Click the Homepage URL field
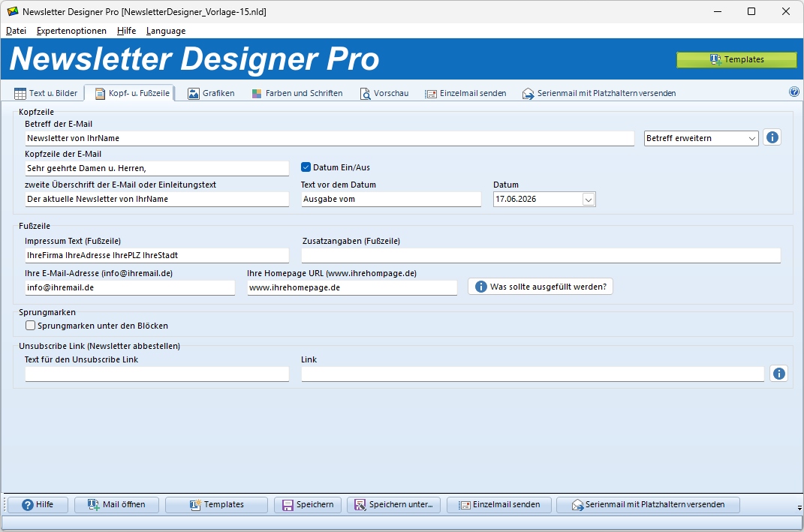 pos(352,287)
